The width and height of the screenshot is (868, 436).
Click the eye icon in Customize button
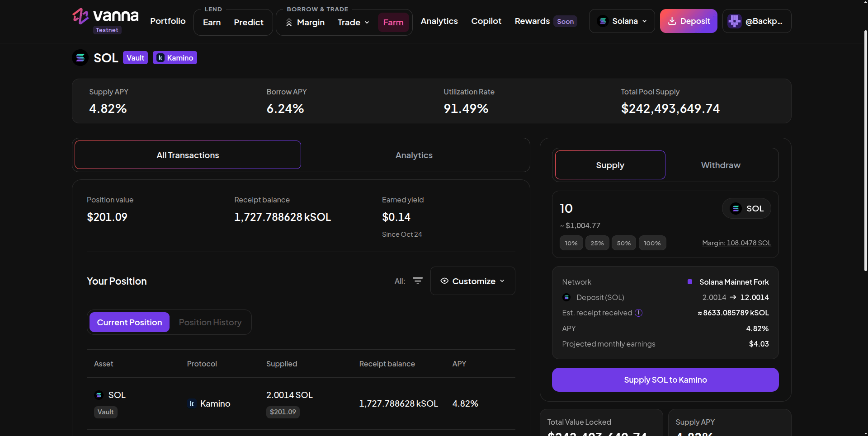point(444,281)
